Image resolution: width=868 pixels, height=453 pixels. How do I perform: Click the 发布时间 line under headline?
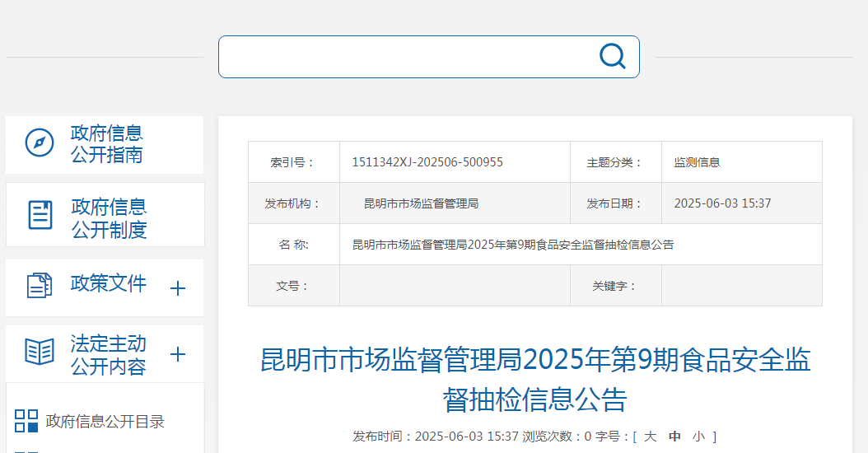(436, 437)
